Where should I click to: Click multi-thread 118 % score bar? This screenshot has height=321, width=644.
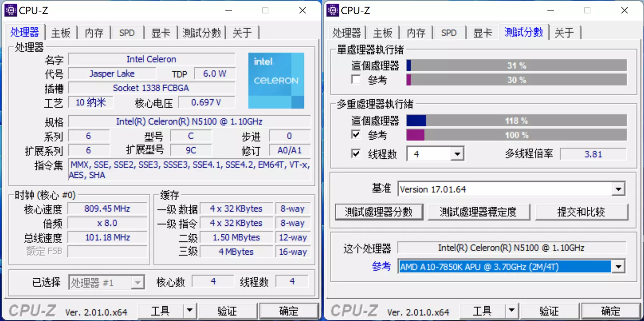pos(517,121)
